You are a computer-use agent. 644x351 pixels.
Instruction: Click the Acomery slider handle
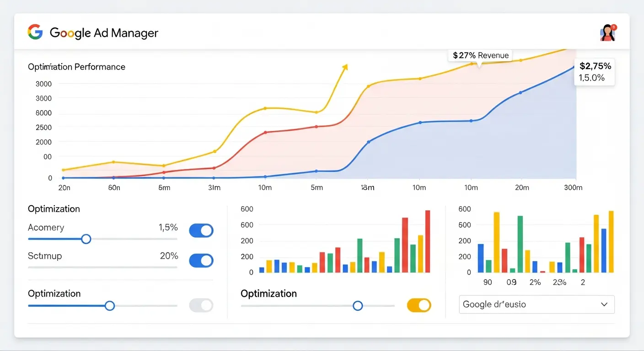[86, 239]
